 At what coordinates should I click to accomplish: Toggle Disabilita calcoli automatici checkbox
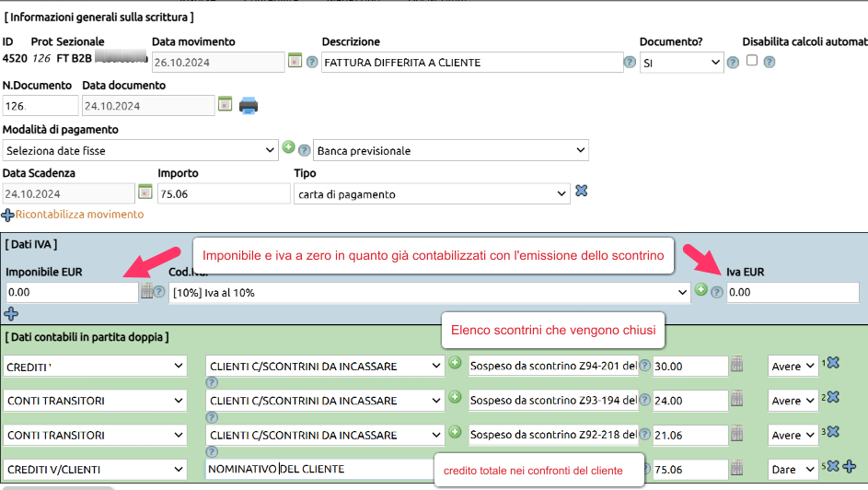(752, 61)
